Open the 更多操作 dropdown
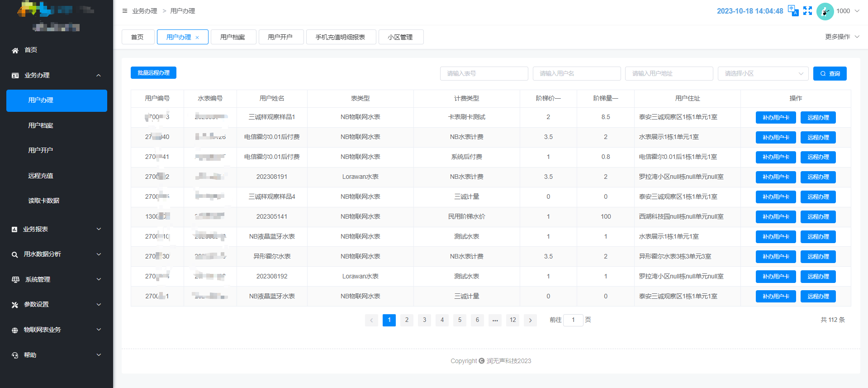Screen dimensions: 868x388 click(842, 37)
